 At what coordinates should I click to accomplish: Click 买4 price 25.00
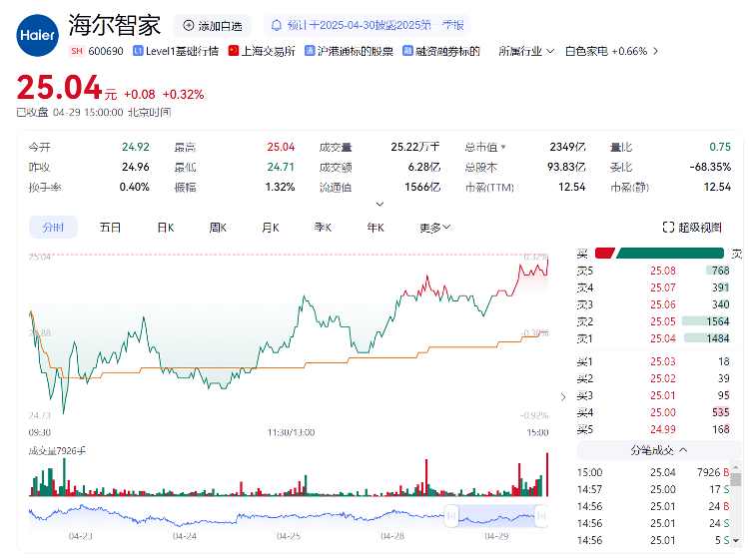coord(663,412)
